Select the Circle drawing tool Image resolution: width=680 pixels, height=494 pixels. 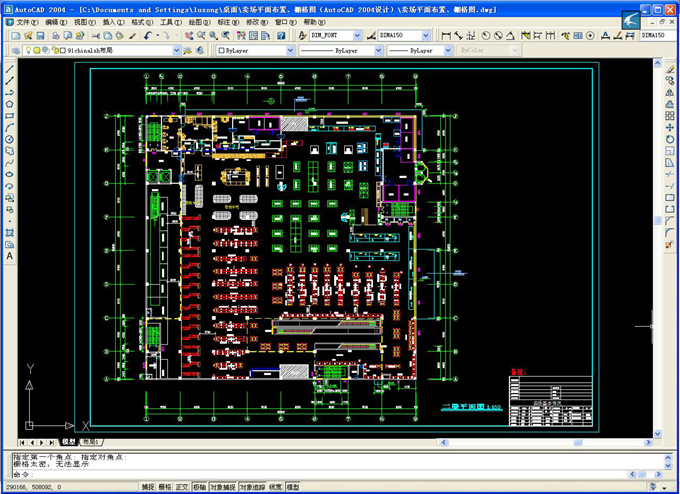coord(9,138)
